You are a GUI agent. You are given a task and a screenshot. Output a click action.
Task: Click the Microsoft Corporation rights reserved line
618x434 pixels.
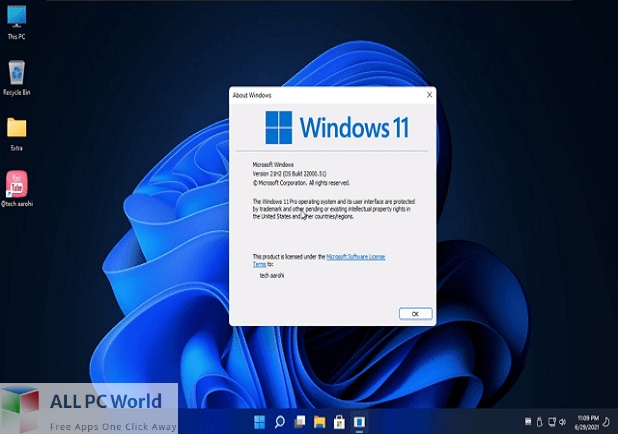point(301,183)
